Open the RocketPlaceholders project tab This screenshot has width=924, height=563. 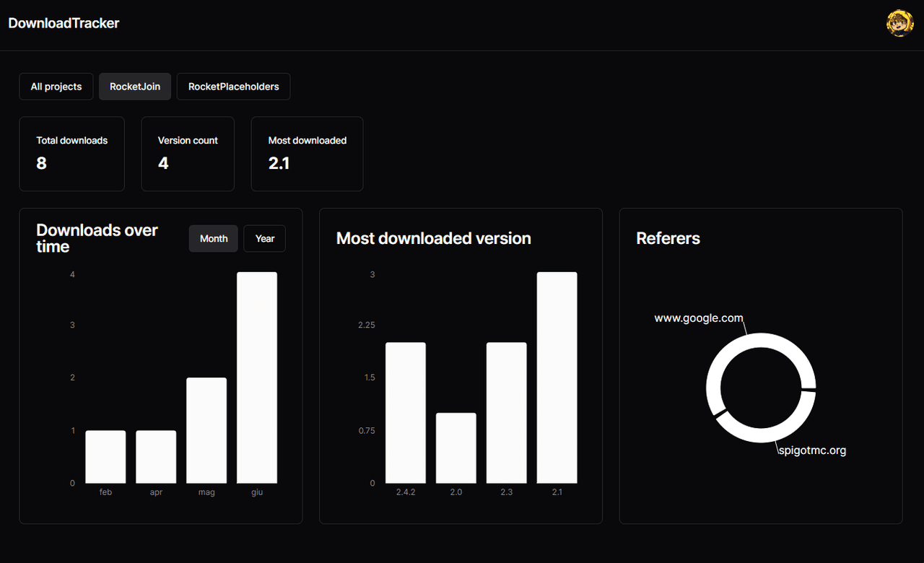click(x=233, y=87)
